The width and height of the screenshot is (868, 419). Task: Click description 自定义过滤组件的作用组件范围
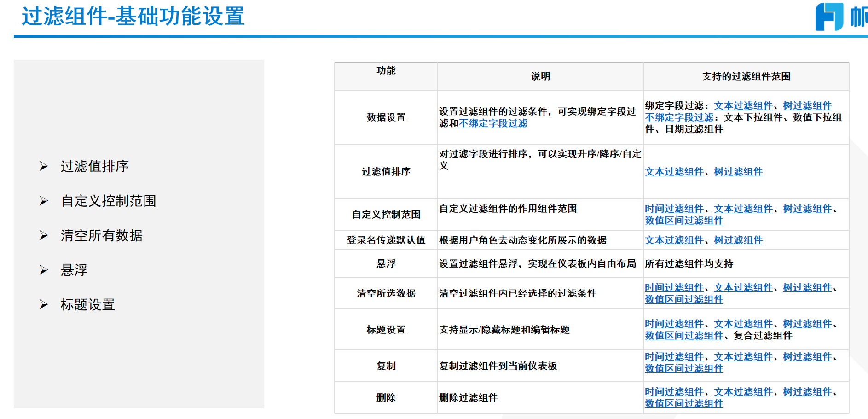(x=508, y=209)
